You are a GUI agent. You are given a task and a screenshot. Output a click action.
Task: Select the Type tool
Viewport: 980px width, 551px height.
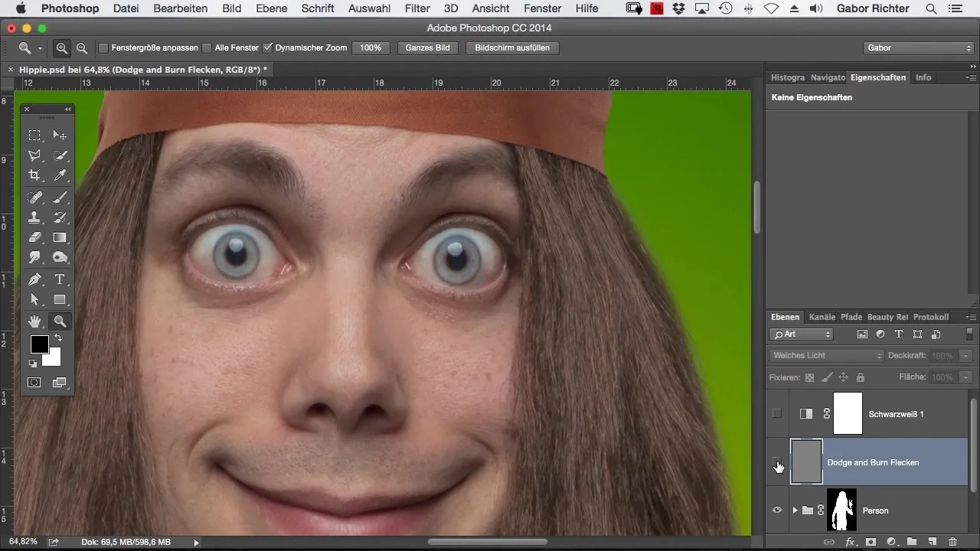[x=60, y=279]
